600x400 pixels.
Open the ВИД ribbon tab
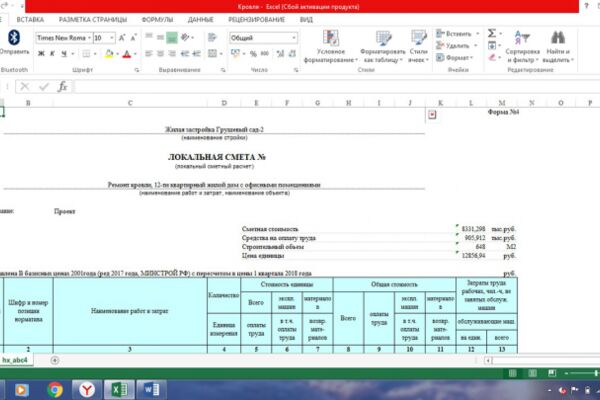[x=306, y=20]
